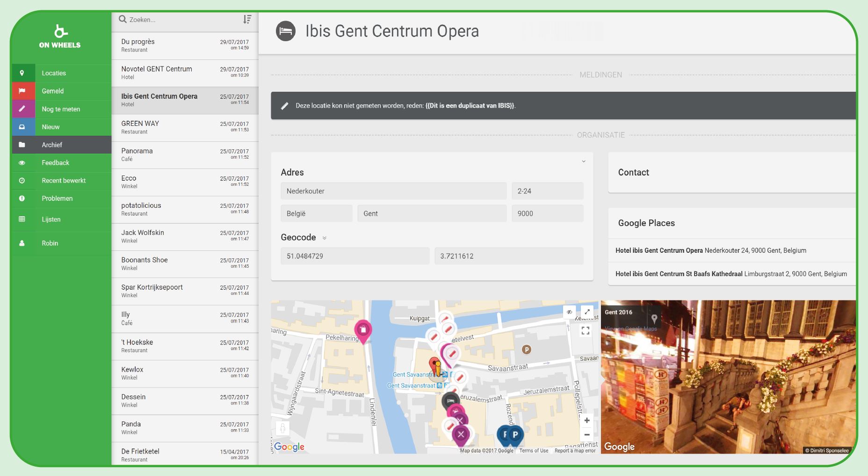Click View on Google Maps link
Image resolution: width=868 pixels, height=476 pixels.
point(631,329)
